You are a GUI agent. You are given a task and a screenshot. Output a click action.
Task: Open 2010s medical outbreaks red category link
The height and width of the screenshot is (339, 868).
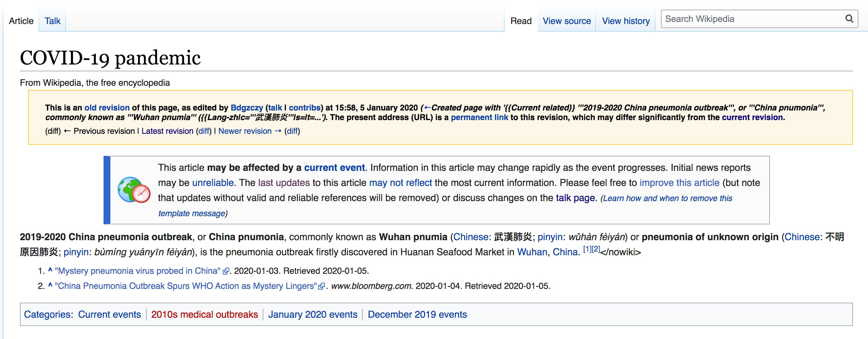pyautogui.click(x=204, y=314)
